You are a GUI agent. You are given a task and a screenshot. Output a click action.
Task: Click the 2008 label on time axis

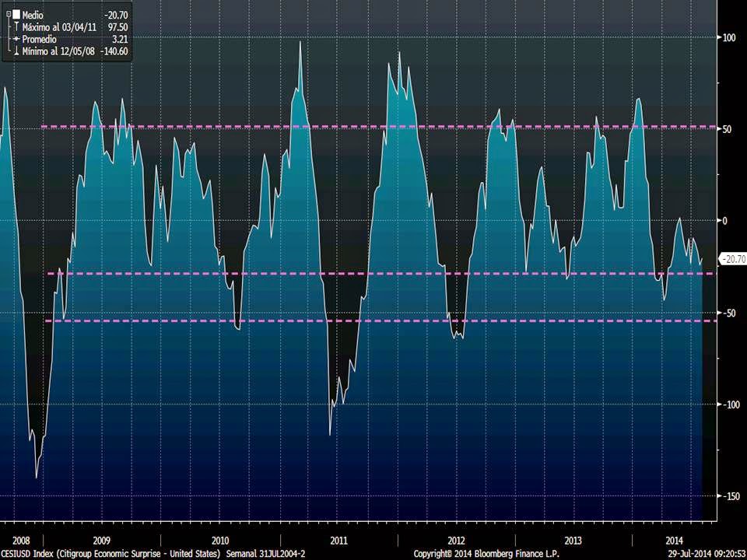21,541
